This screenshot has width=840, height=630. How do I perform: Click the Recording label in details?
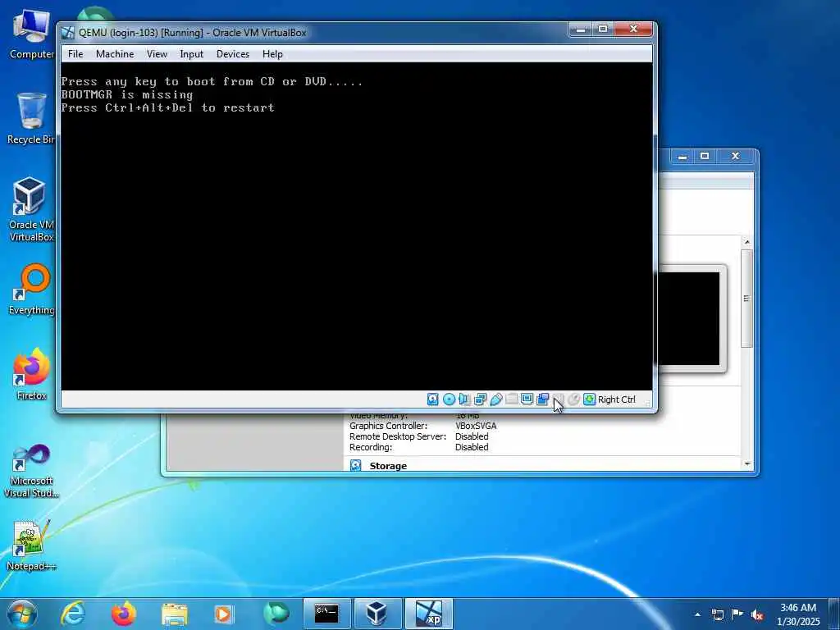(371, 447)
